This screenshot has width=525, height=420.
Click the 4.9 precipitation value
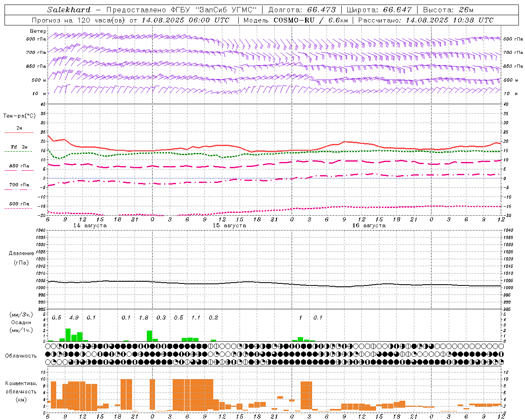point(74,318)
